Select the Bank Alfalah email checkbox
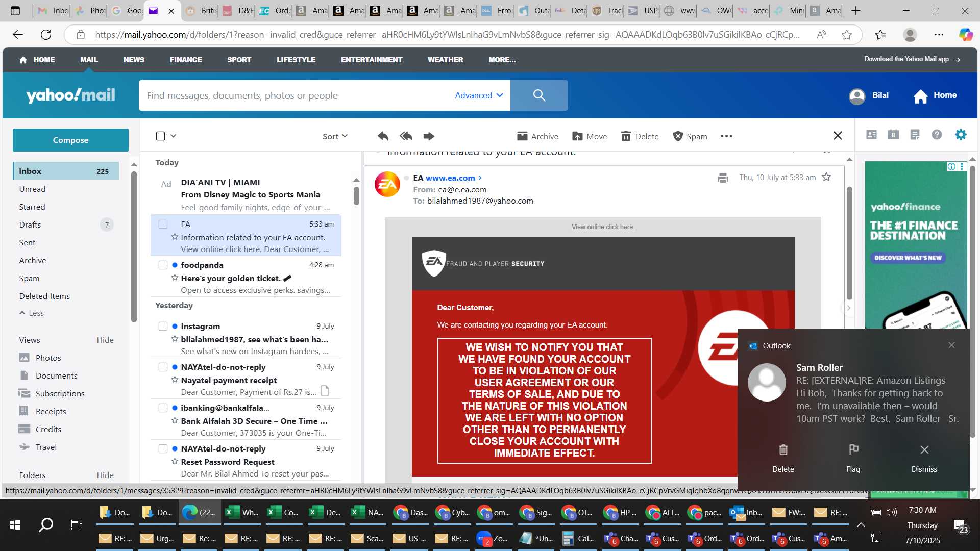Viewport: 980px width, 551px height. [x=163, y=408]
